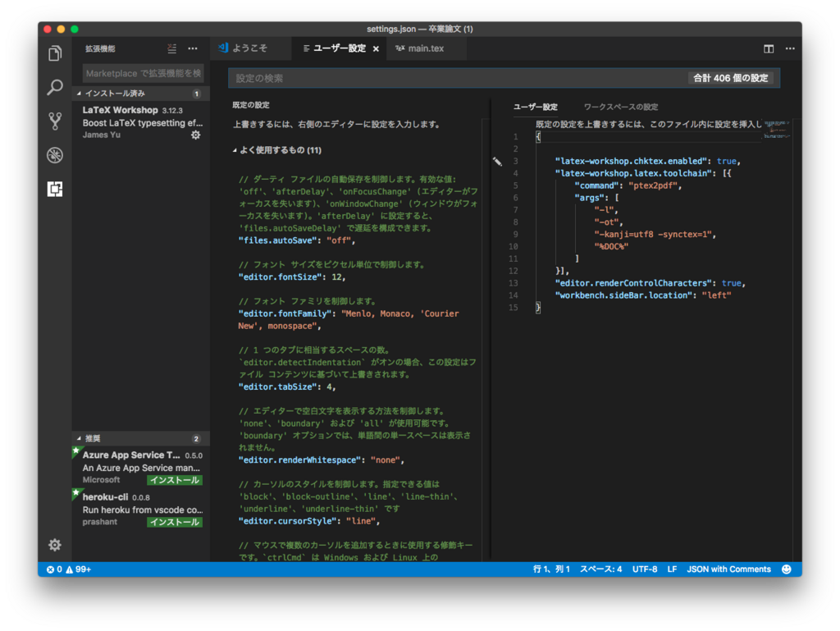Select the ユーザー設定 settings scope tab
The height and width of the screenshot is (631, 840).
pyautogui.click(x=536, y=107)
